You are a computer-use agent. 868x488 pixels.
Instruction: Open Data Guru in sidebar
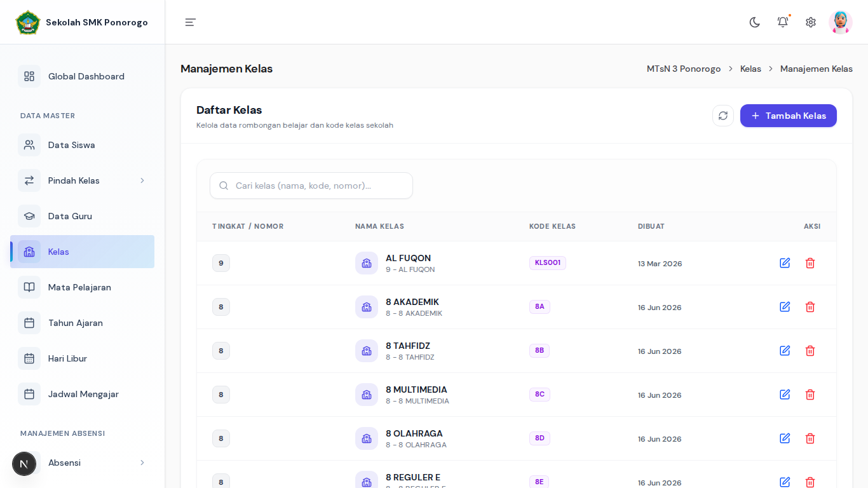82,216
